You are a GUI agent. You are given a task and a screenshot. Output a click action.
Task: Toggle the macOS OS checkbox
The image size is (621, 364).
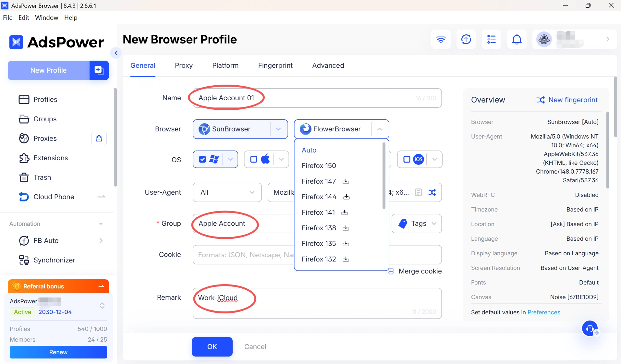click(x=254, y=159)
